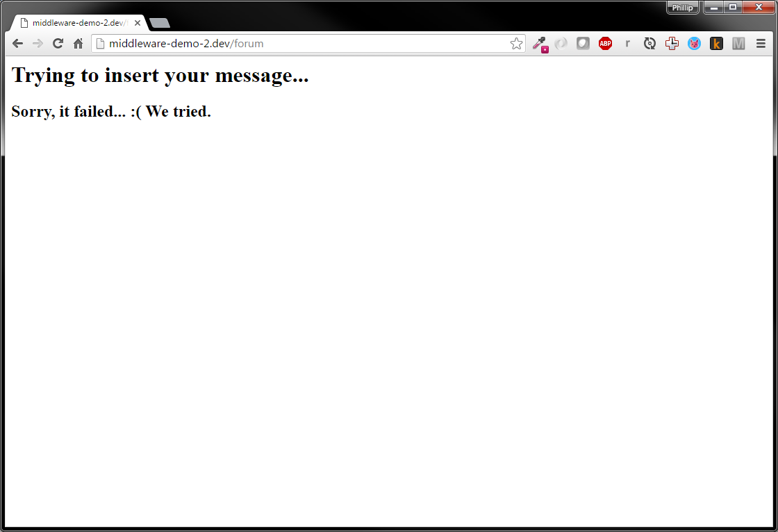Screen dimensions: 778x532
Task: Open the eyedropper color picker extension
Action: pyautogui.click(x=540, y=44)
